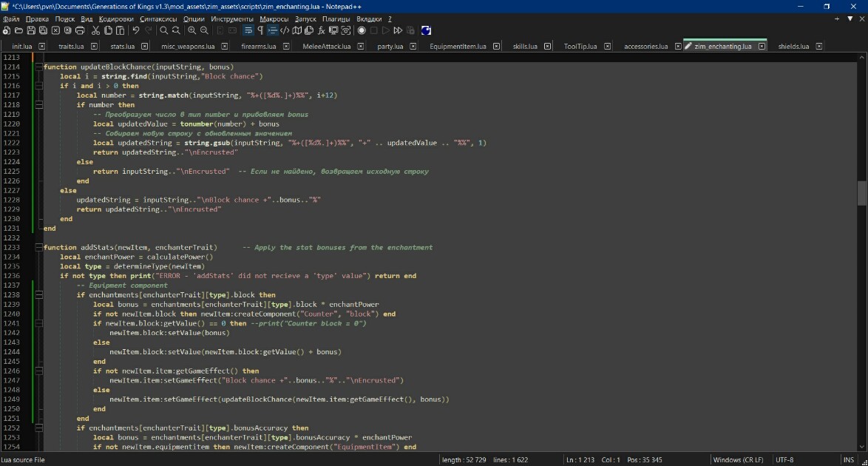
Task: Click Windows (CR LF) in status bar
Action: [x=738, y=460]
